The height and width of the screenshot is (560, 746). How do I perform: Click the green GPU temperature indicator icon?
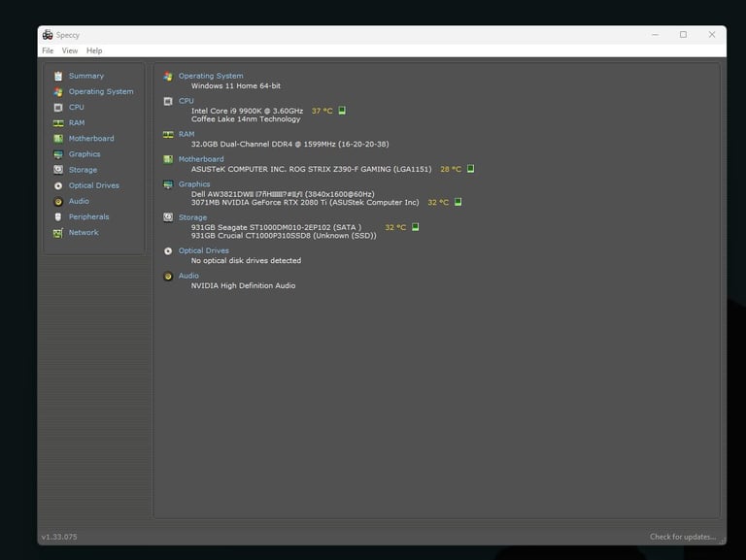point(458,202)
